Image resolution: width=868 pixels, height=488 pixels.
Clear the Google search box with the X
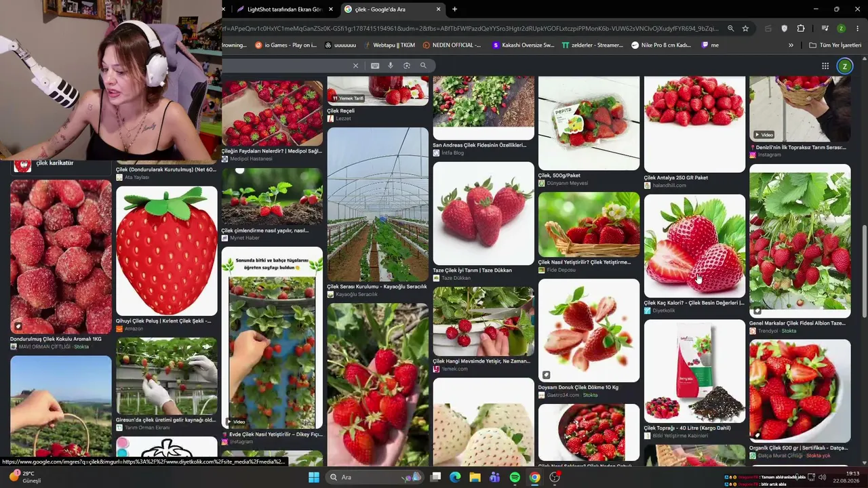pyautogui.click(x=355, y=66)
